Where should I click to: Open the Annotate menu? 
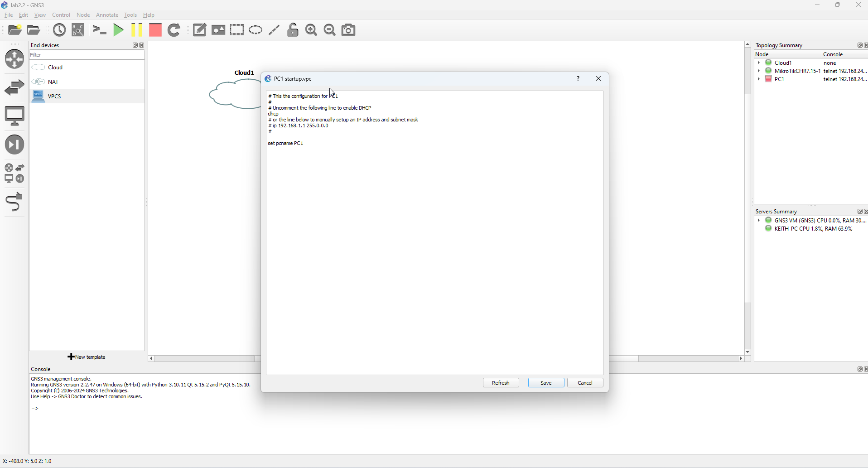coord(107,15)
